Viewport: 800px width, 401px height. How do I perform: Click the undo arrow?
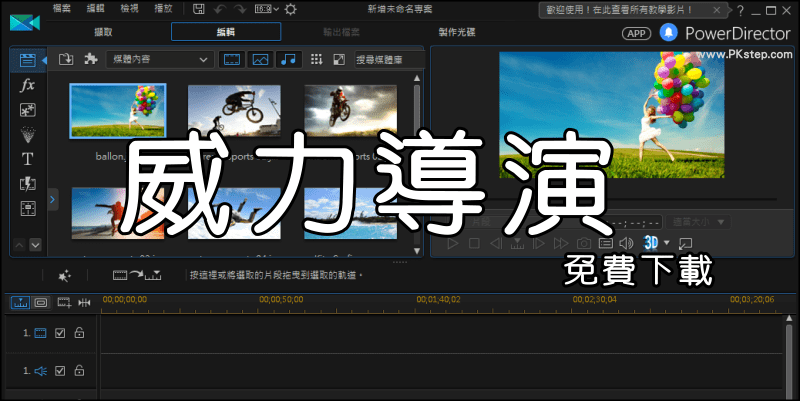(220, 9)
